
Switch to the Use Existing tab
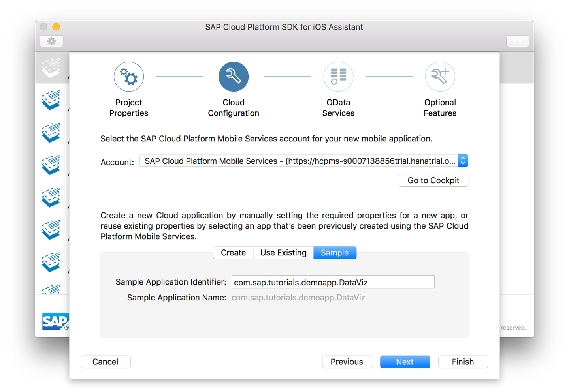[283, 253]
